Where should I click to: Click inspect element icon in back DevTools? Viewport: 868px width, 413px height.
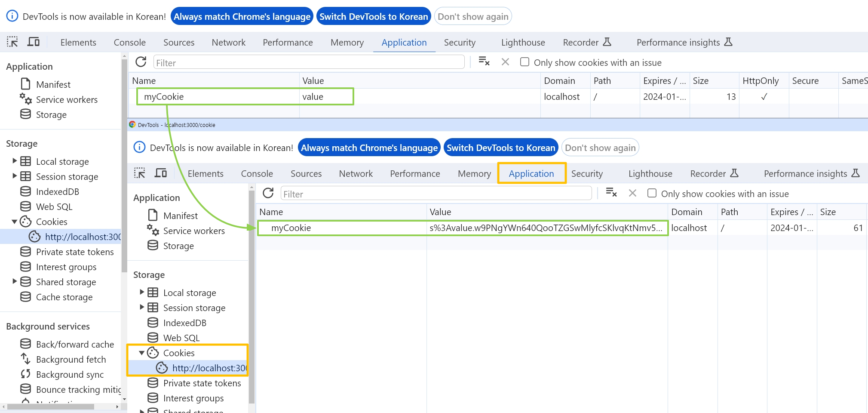[x=12, y=42]
